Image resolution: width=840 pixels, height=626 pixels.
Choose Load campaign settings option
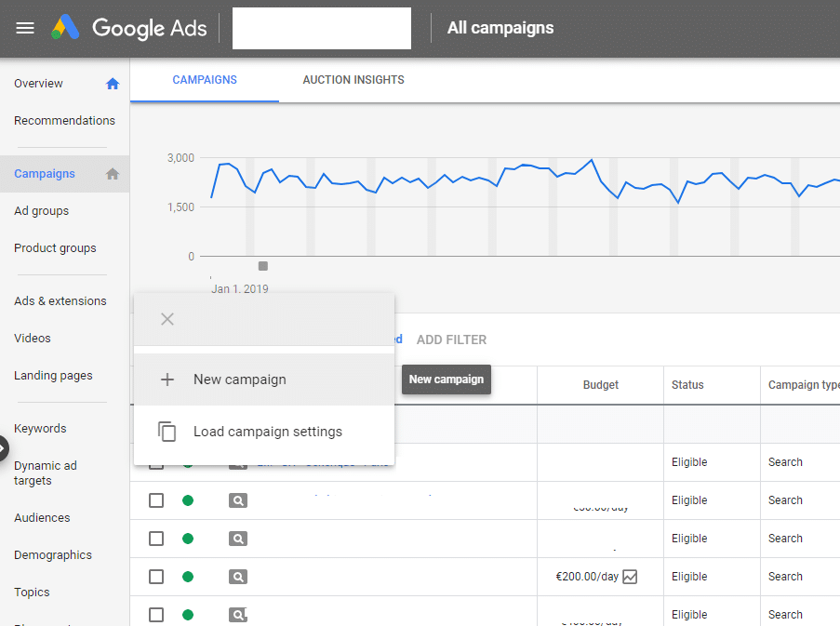(x=264, y=432)
